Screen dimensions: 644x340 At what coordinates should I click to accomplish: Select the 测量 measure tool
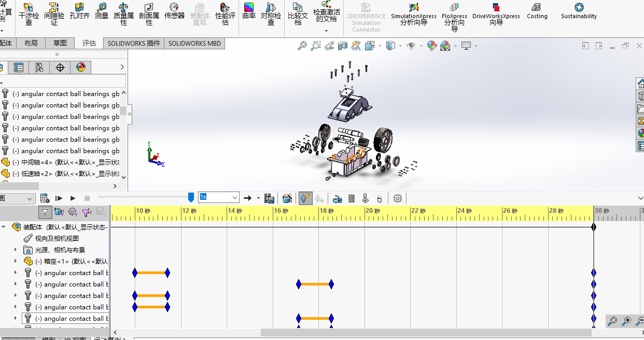pyautogui.click(x=102, y=11)
